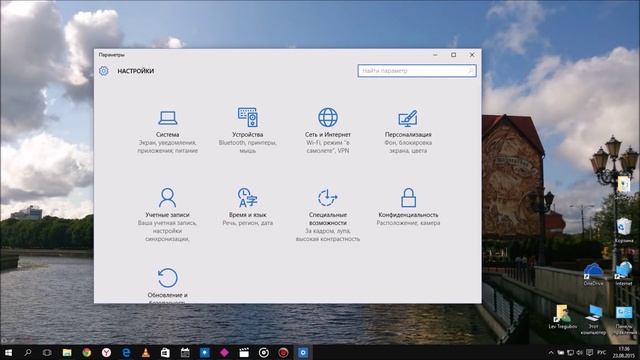Image resolution: width=640 pixels, height=360 pixels.
Task: Click the network icon in system tray
Action: 570,352
